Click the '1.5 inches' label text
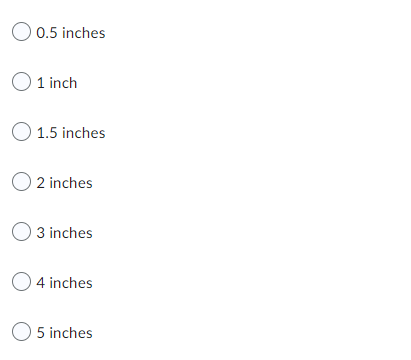The width and height of the screenshot is (411, 360). coord(71,133)
